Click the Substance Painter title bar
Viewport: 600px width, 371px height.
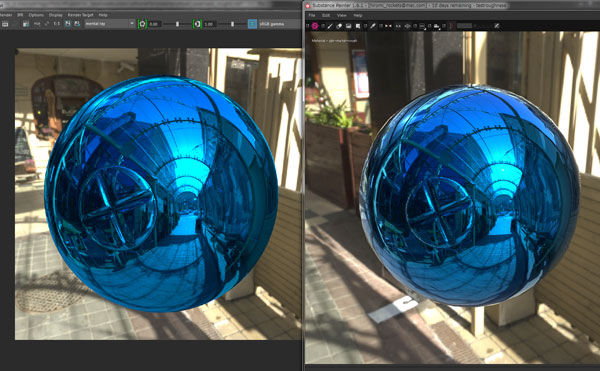[x=452, y=5]
